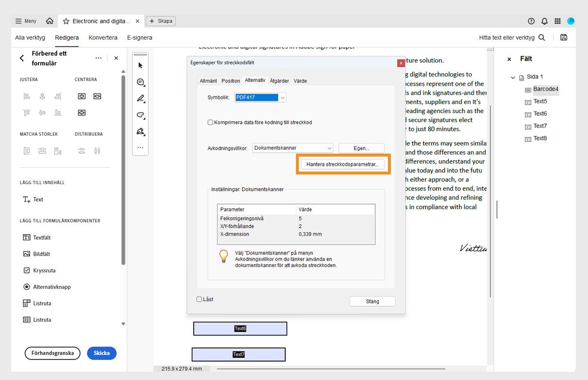Toggle the Låst checkbox
The height and width of the screenshot is (380, 588).
coord(199,299)
